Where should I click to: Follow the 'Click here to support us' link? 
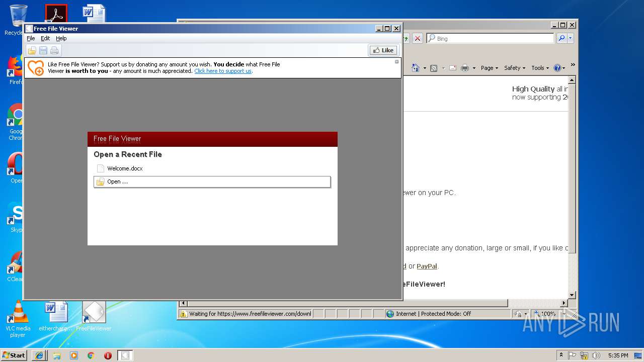point(223,71)
